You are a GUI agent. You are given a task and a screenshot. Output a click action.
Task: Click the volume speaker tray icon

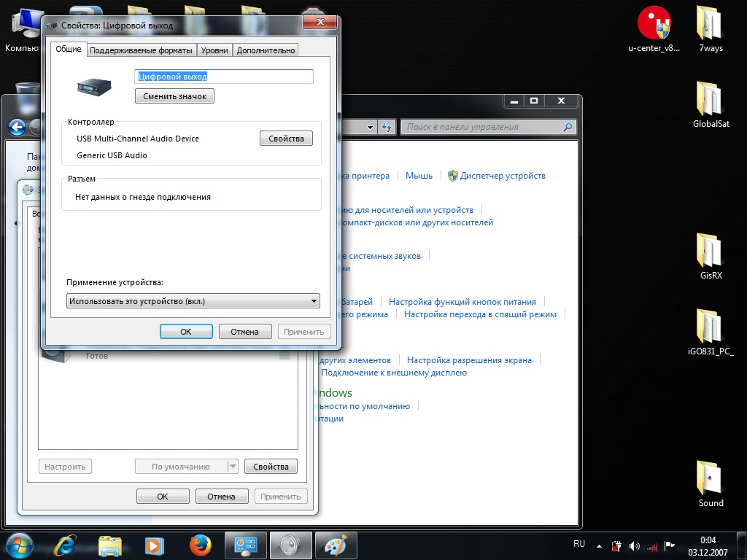[x=634, y=545]
